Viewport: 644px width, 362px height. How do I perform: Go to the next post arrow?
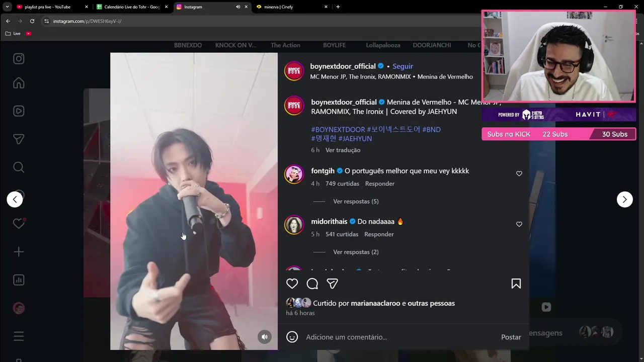pos(625,200)
